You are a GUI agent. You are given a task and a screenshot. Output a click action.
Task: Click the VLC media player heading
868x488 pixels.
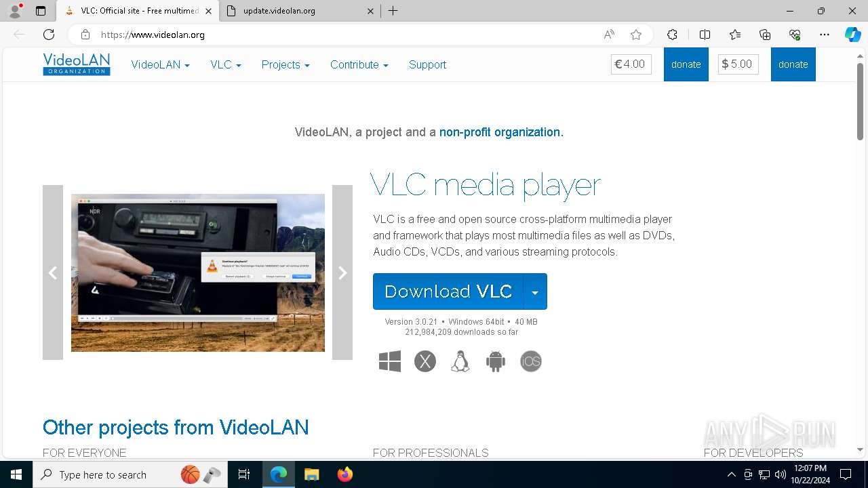click(x=486, y=185)
